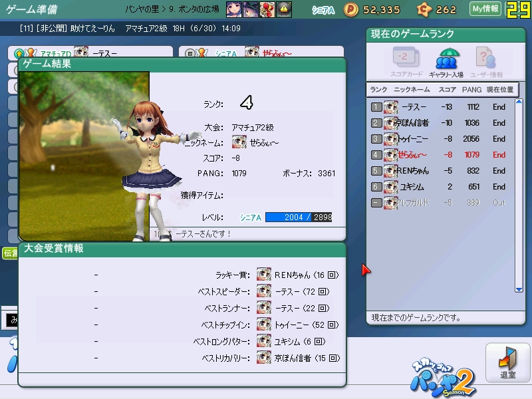532x399 pixels.
Task: Click the ベストスピーダー winner avatar
Action: pos(264,291)
